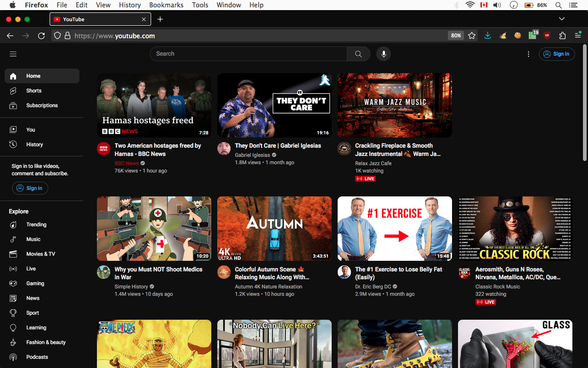Click in the YouTube Search field
588x368 pixels.
249,54
